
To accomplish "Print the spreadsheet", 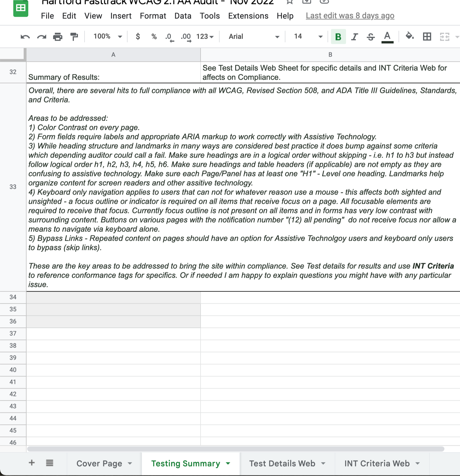I will (58, 37).
